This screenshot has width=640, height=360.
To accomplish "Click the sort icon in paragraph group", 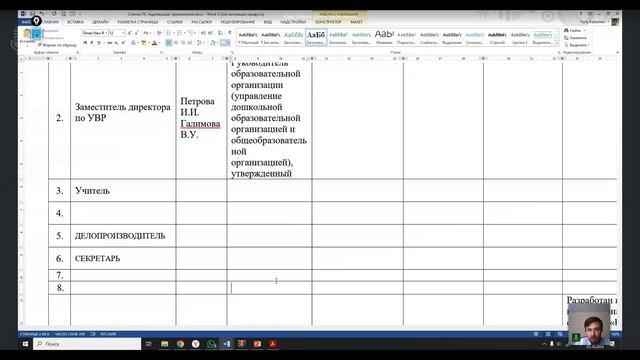I will pos(220,33).
